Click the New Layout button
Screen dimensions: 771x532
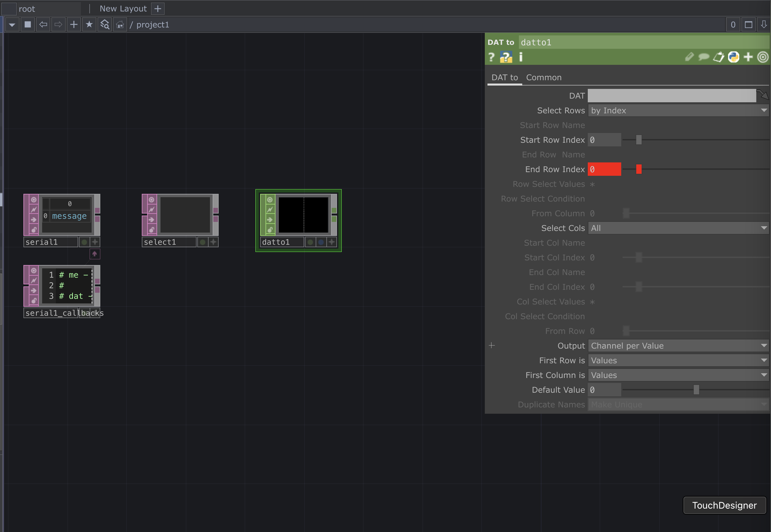click(x=123, y=9)
